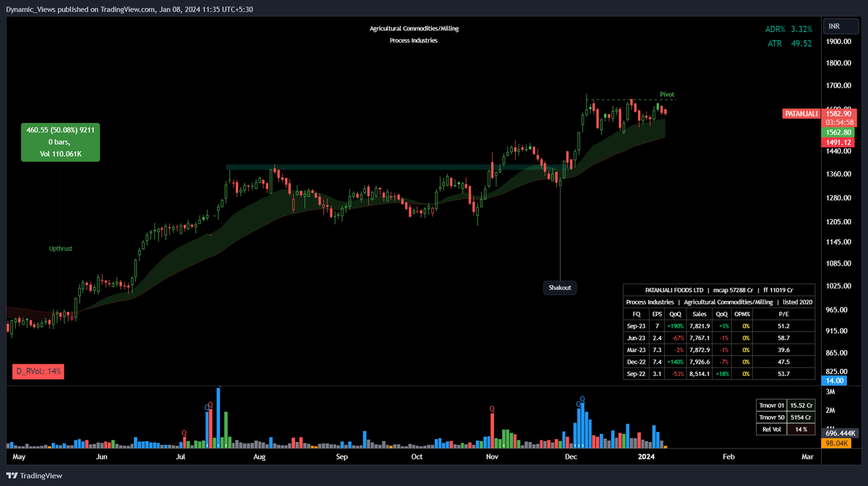Click the Aug label on time axis
The width and height of the screenshot is (868, 486).
click(x=259, y=457)
